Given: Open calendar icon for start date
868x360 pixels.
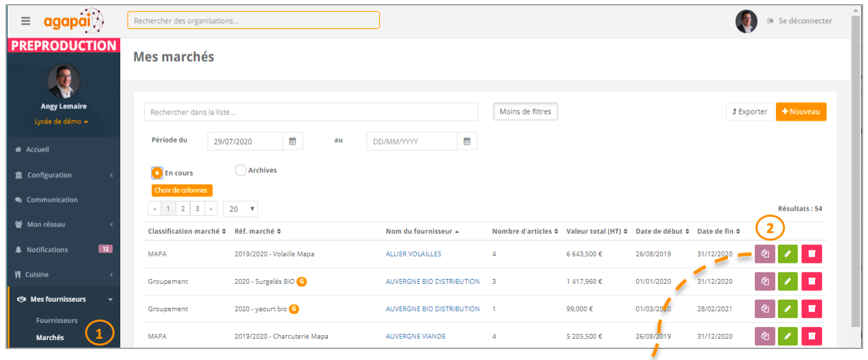Looking at the screenshot, I should click(x=292, y=141).
